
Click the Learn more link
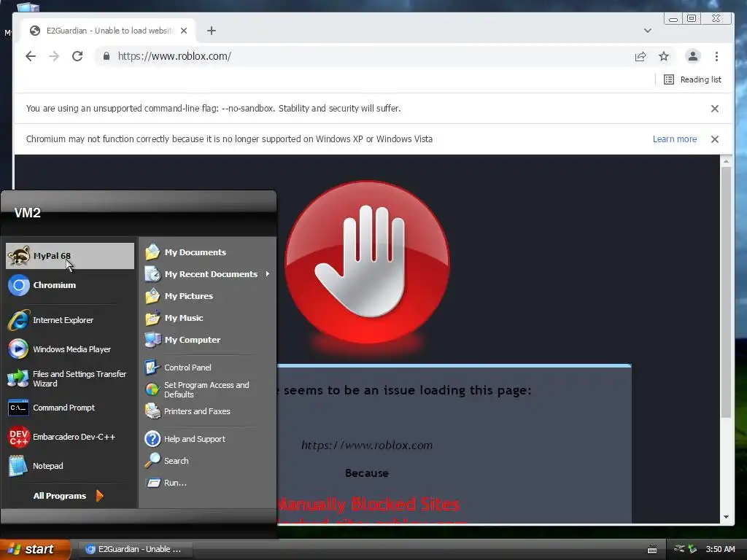tap(675, 139)
